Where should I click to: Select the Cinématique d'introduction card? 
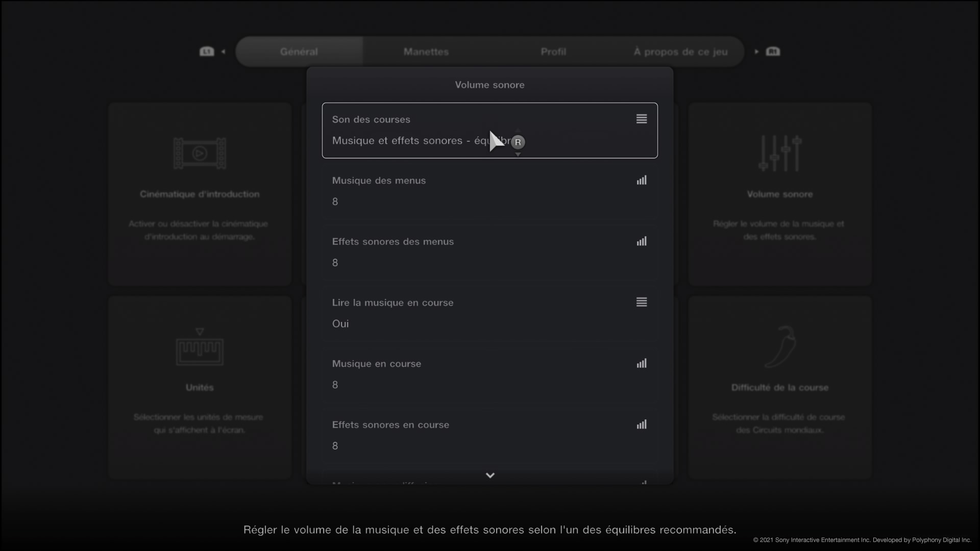click(x=200, y=194)
